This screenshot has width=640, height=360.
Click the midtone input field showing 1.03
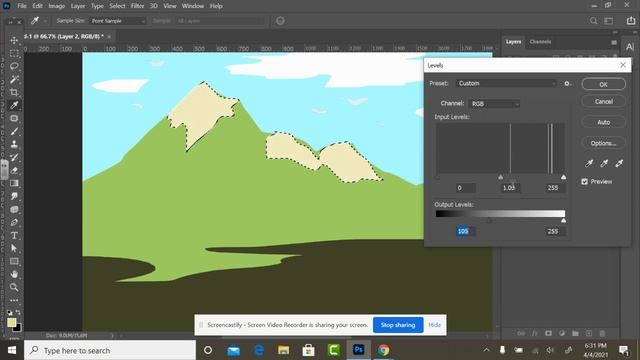(x=510, y=188)
